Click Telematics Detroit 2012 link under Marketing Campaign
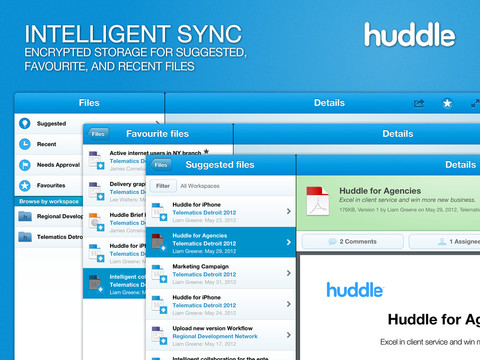This screenshot has width=480, height=360. [204, 274]
